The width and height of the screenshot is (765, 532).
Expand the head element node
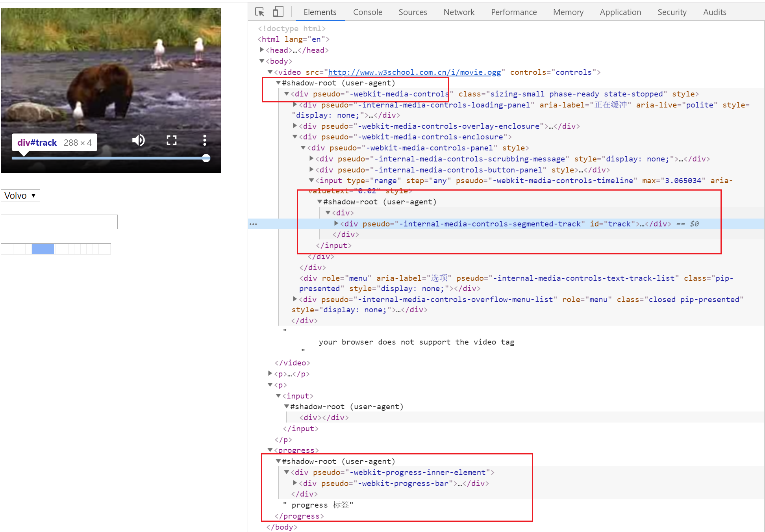[x=262, y=50]
